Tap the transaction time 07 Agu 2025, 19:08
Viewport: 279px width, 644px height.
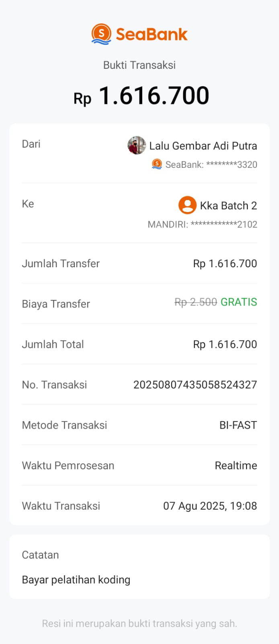[210, 506]
